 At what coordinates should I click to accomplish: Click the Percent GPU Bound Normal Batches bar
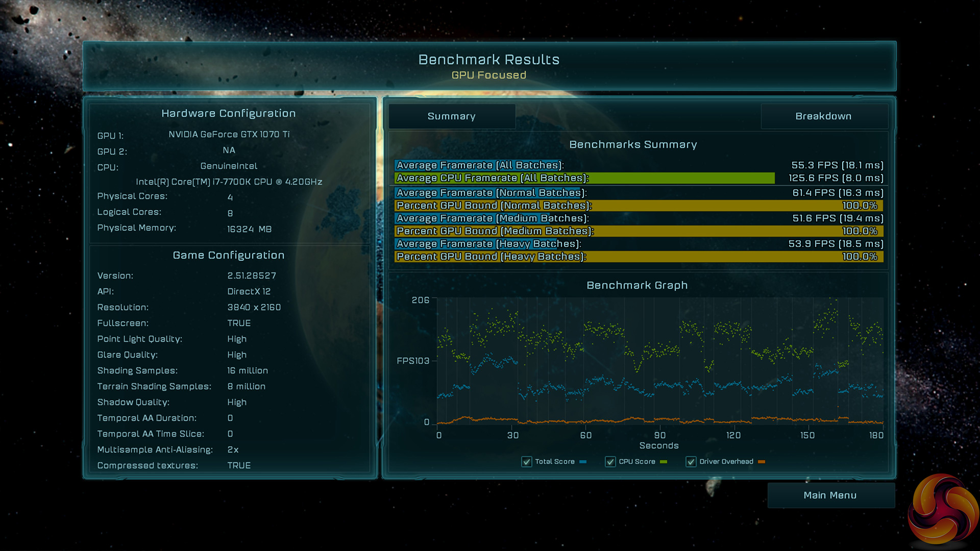(638, 206)
